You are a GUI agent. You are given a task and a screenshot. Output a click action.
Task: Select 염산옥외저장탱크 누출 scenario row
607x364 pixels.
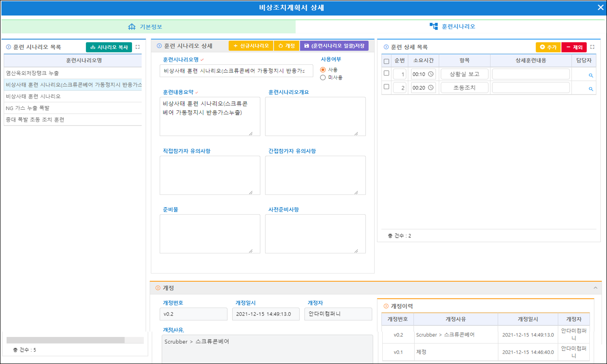click(x=73, y=73)
